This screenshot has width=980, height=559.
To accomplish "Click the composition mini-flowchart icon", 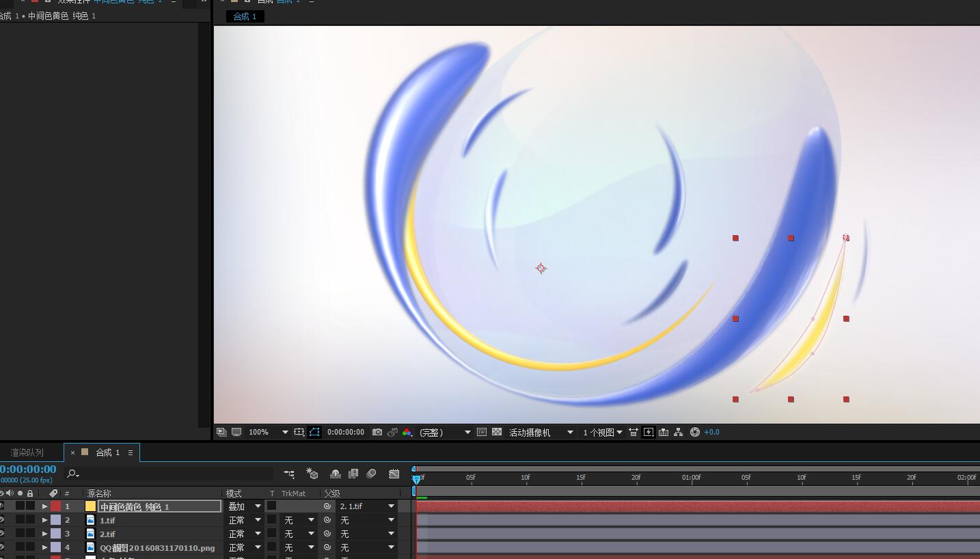I will pos(290,474).
